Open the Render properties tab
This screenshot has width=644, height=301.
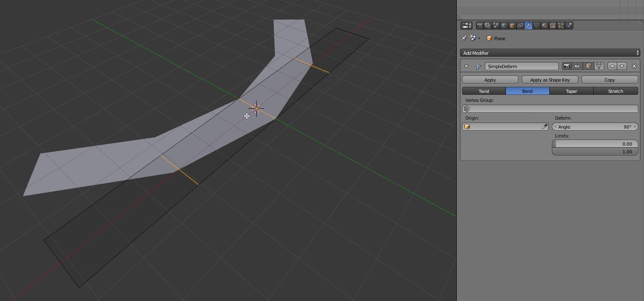pos(480,26)
